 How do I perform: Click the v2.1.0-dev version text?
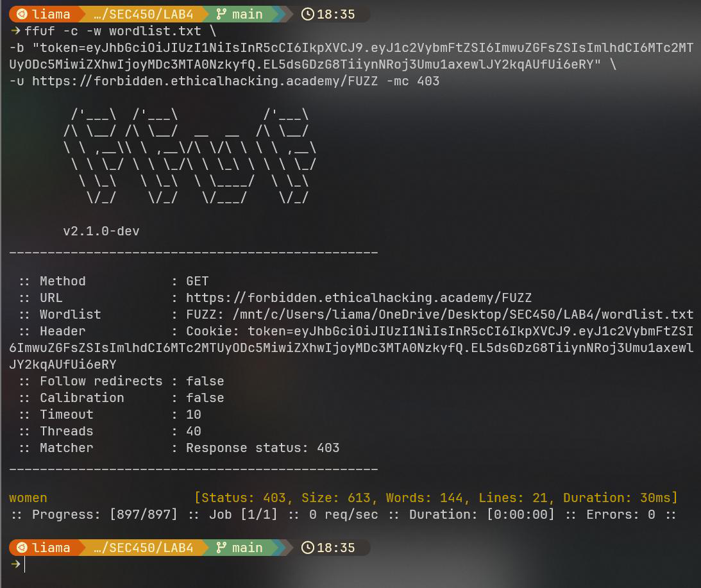(x=101, y=231)
